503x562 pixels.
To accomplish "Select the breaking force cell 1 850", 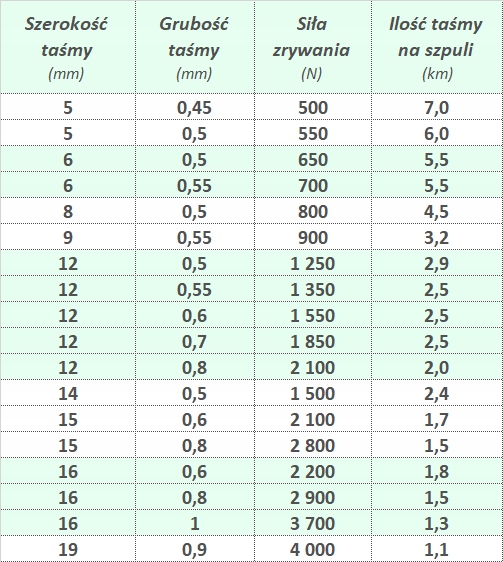I will coord(313,341).
